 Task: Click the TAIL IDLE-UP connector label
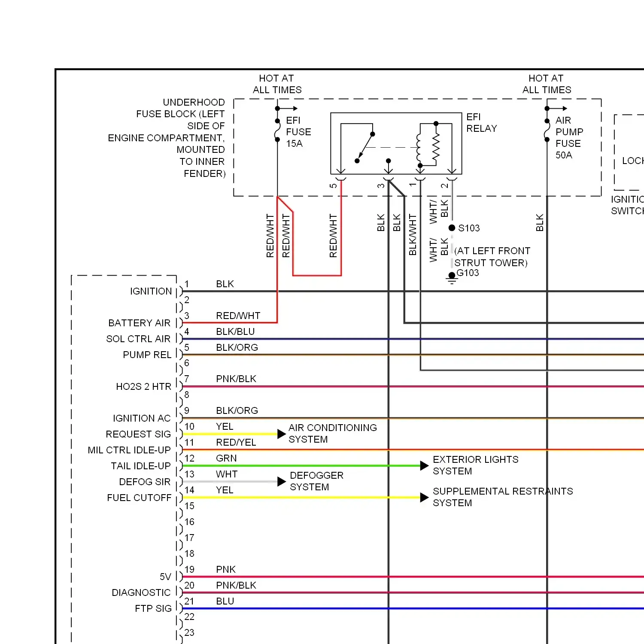(x=141, y=466)
